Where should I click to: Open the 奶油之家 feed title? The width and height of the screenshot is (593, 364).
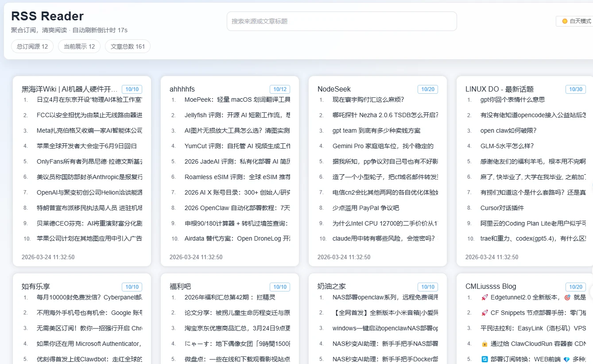tap(332, 287)
